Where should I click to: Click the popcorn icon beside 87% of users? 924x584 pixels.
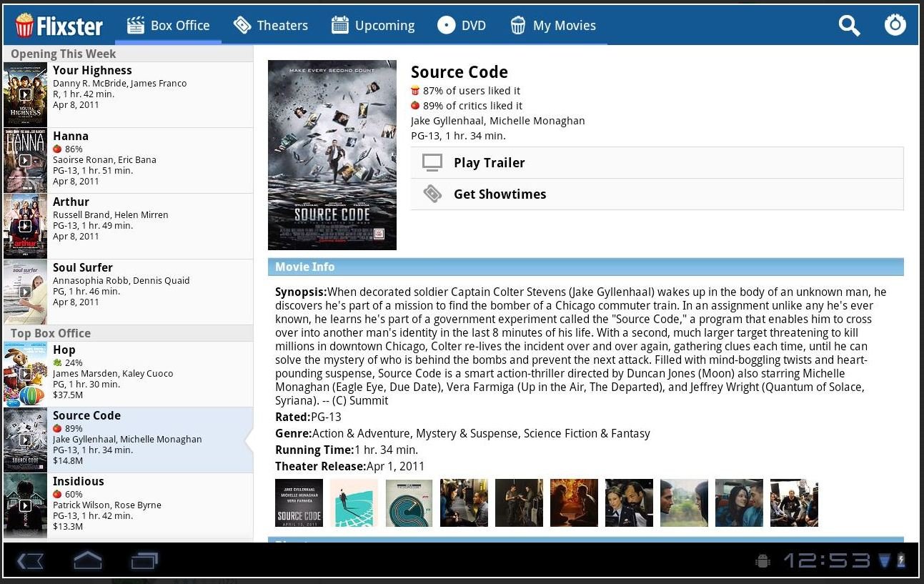point(415,91)
